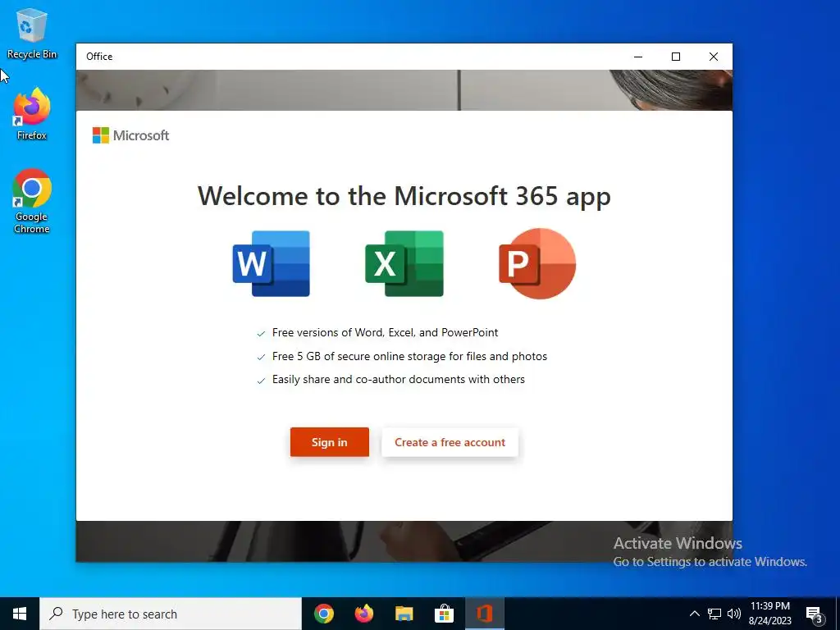
Task: Click the Office taskbar icon
Action: tap(484, 614)
